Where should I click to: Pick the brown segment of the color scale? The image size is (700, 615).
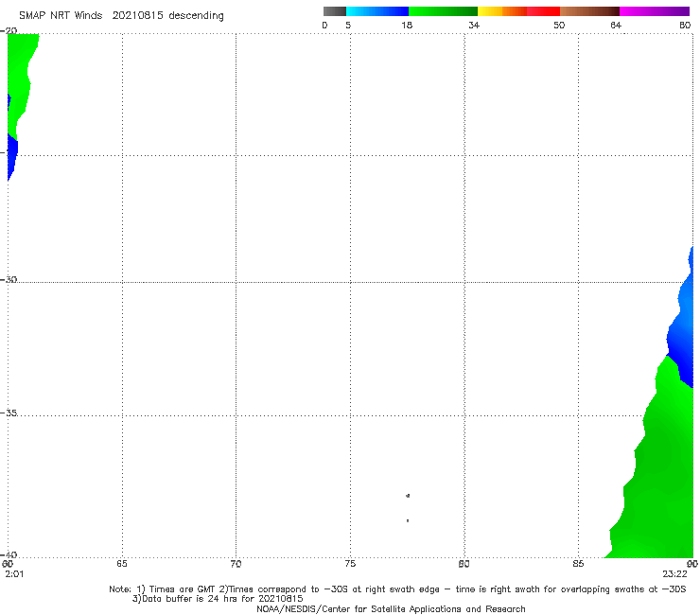point(589,11)
